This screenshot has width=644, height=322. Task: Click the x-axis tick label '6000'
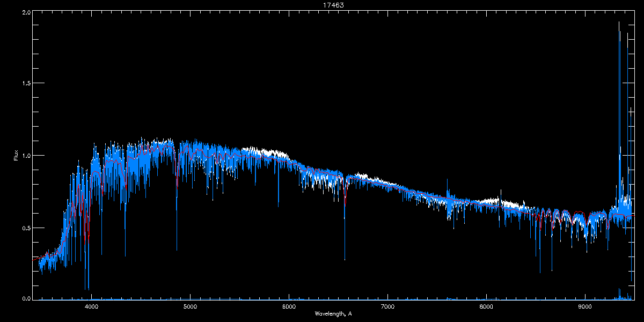(289, 307)
